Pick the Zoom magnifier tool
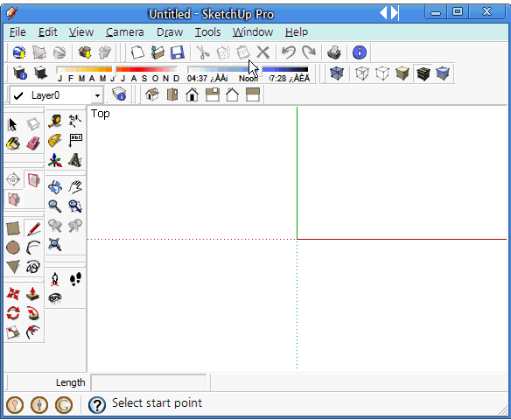The height and width of the screenshot is (420, 511). tap(55, 206)
